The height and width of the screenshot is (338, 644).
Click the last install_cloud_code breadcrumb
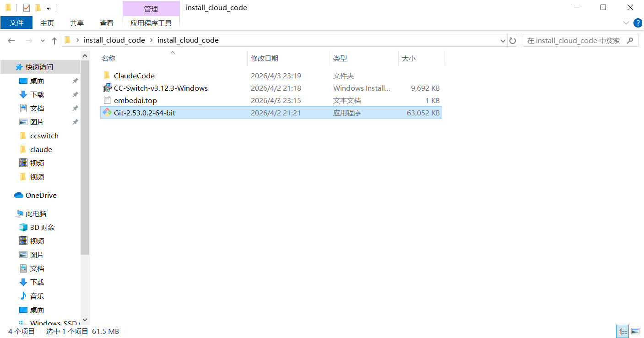coord(188,40)
